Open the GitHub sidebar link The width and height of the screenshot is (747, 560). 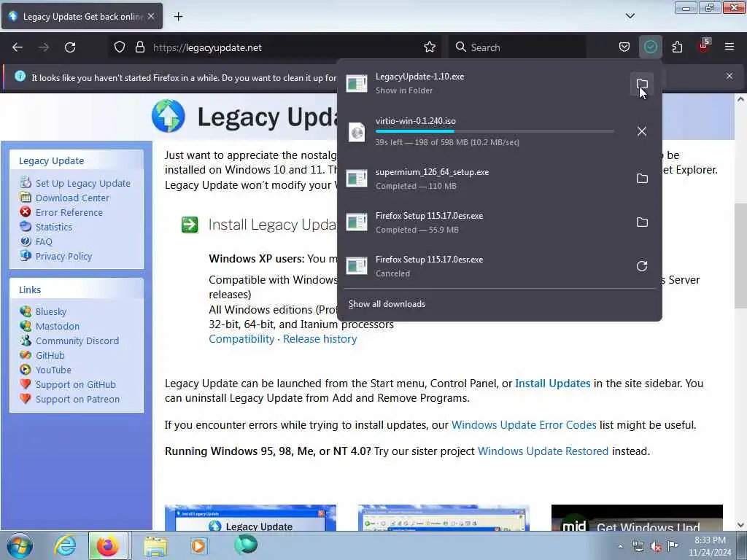pyautogui.click(x=50, y=355)
